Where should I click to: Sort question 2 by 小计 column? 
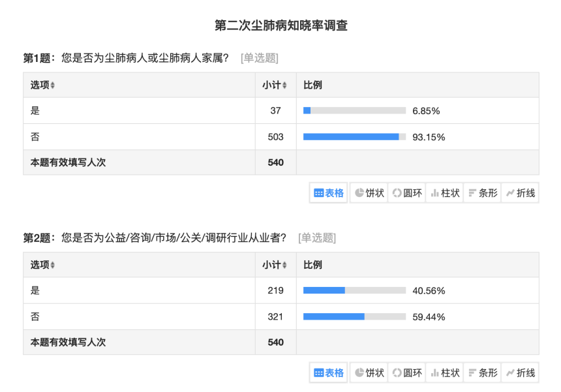coord(275,265)
